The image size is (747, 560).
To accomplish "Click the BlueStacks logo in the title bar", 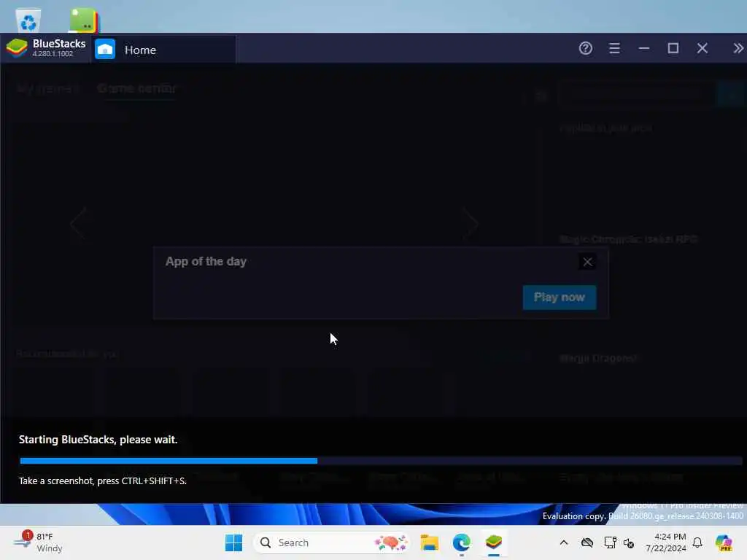I will point(17,48).
